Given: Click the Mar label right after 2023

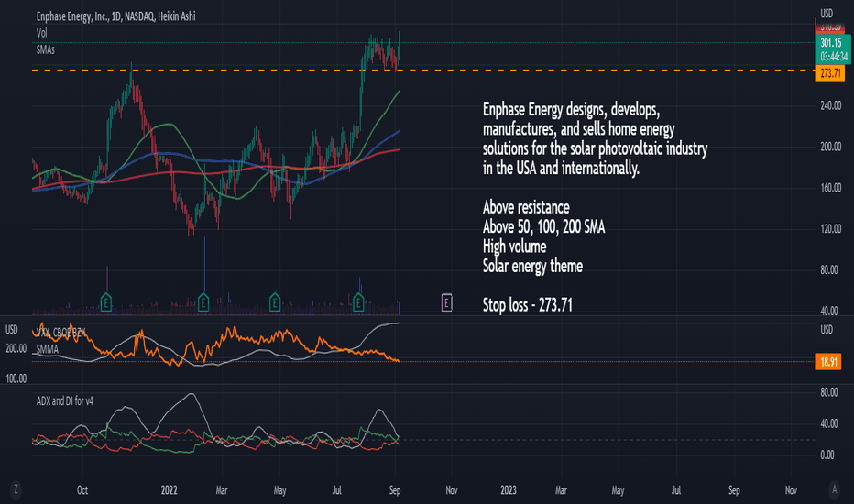Looking at the screenshot, I should (x=561, y=490).
